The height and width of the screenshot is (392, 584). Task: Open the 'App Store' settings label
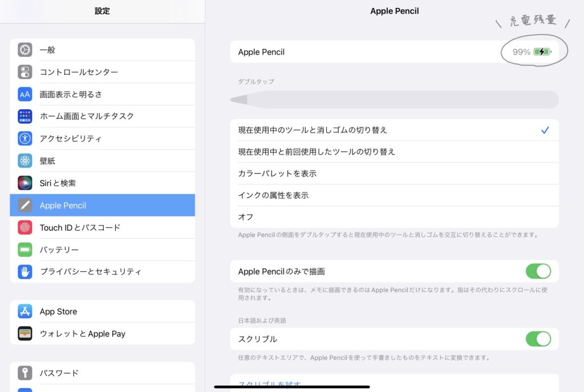click(x=59, y=311)
